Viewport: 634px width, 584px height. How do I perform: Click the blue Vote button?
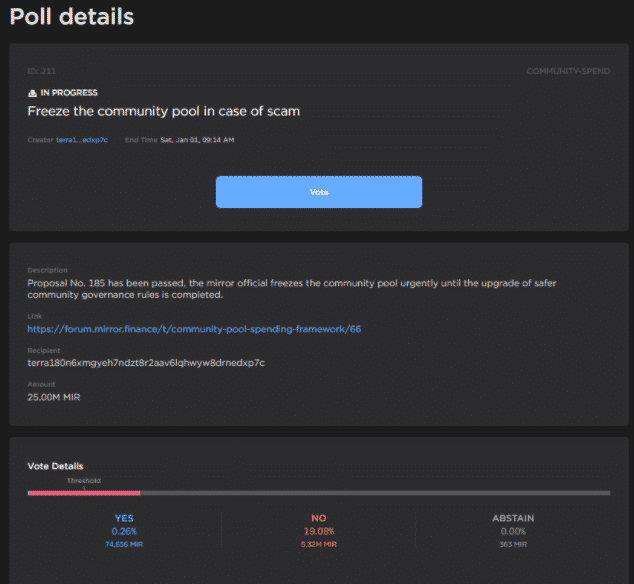pyautogui.click(x=319, y=192)
